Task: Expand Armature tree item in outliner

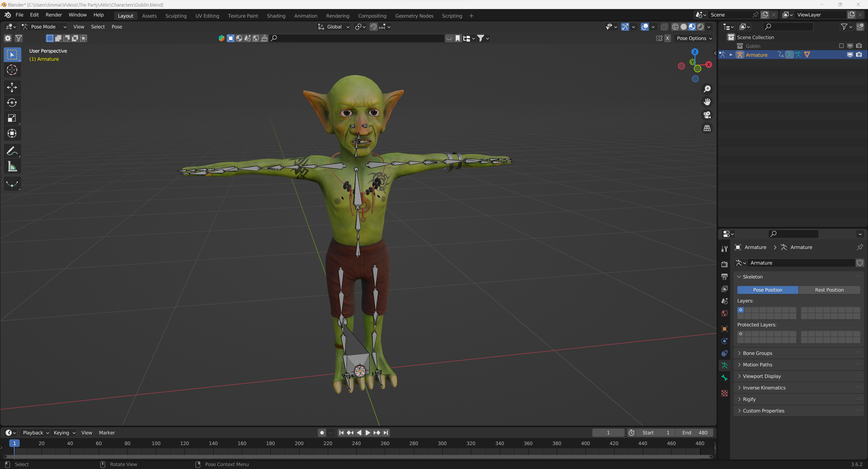Action: pyautogui.click(x=731, y=55)
